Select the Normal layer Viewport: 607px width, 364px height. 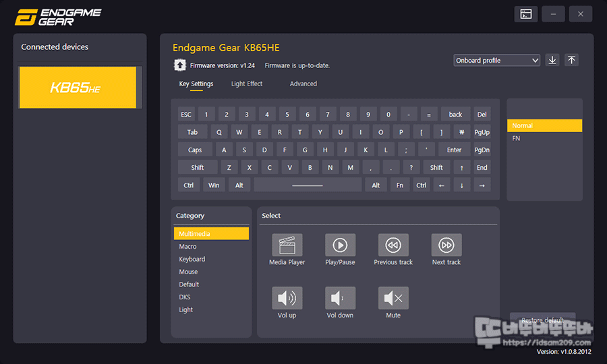pos(544,126)
